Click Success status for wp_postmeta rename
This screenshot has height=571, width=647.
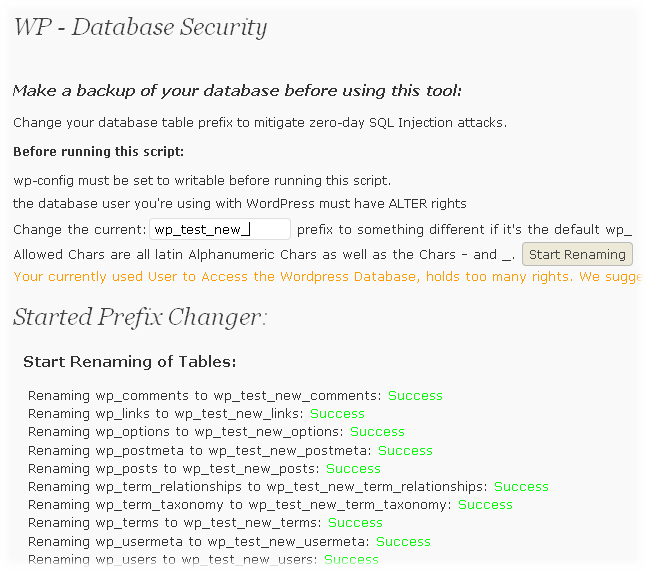click(x=405, y=450)
